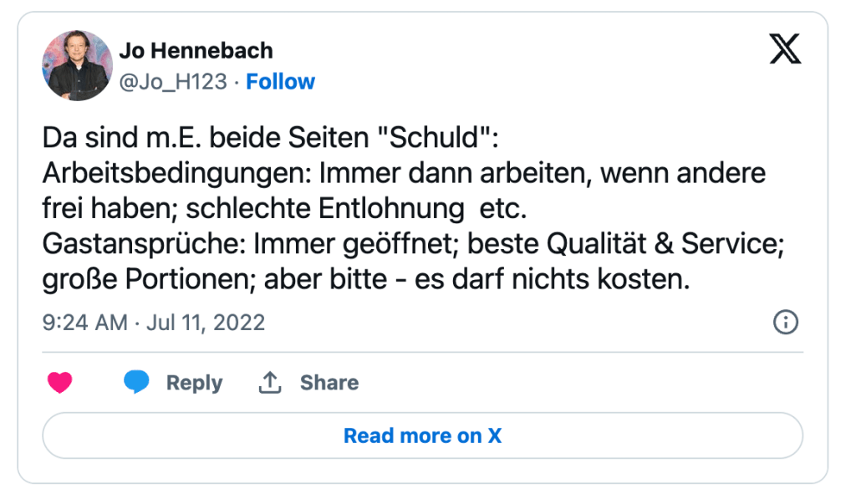Click the info circle icon
The width and height of the screenshot is (856, 504).
coord(786,322)
